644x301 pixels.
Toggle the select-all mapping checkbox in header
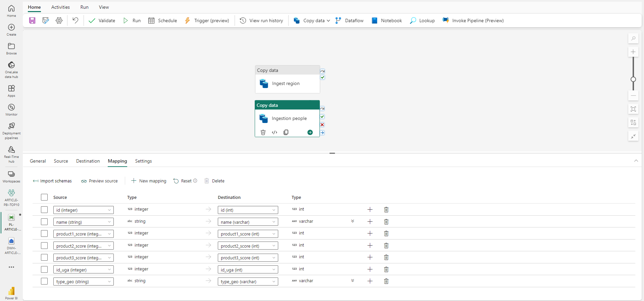(44, 197)
